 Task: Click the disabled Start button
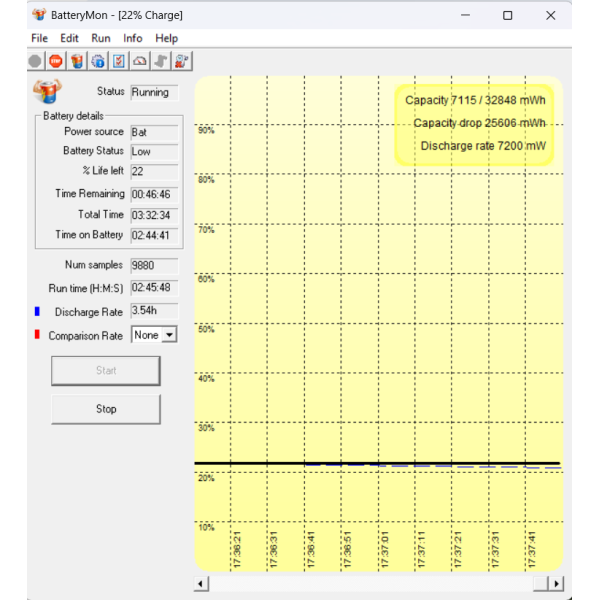pyautogui.click(x=106, y=370)
